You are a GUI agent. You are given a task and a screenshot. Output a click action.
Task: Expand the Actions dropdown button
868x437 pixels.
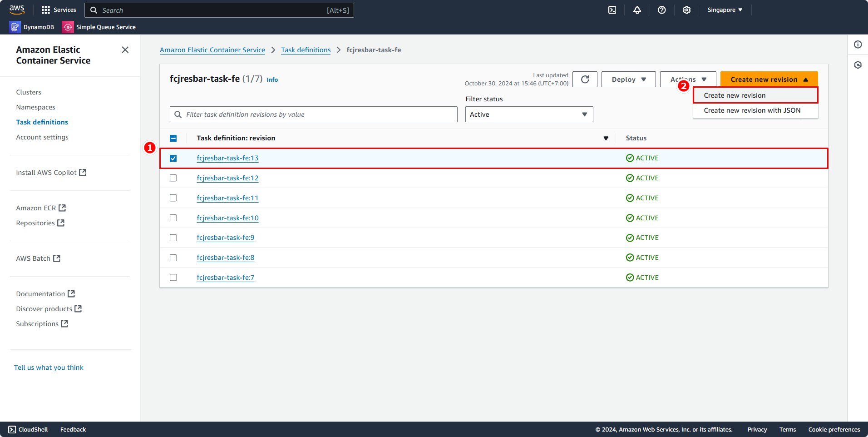click(x=688, y=79)
